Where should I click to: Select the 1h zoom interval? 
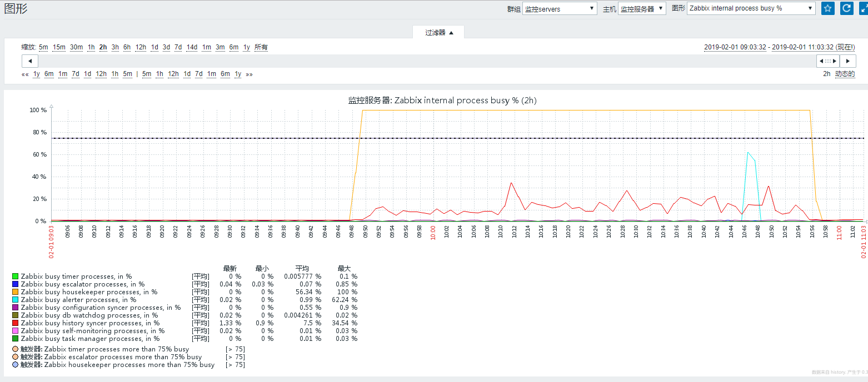91,47
